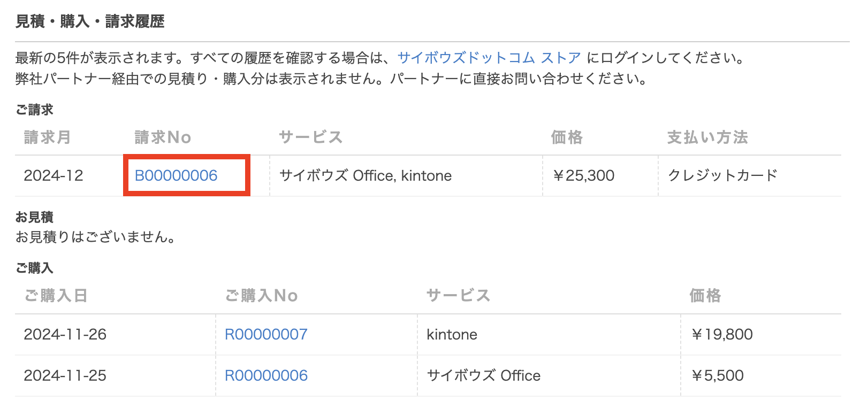Open invoice number B00000006

tap(176, 175)
